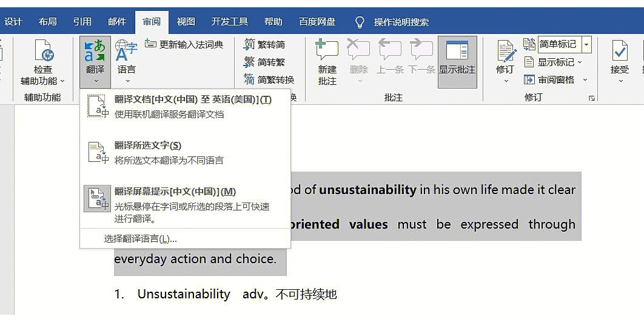This screenshot has width=644, height=322.
Task: Click the word Unsustainability in list item 1
Action: [184, 294]
